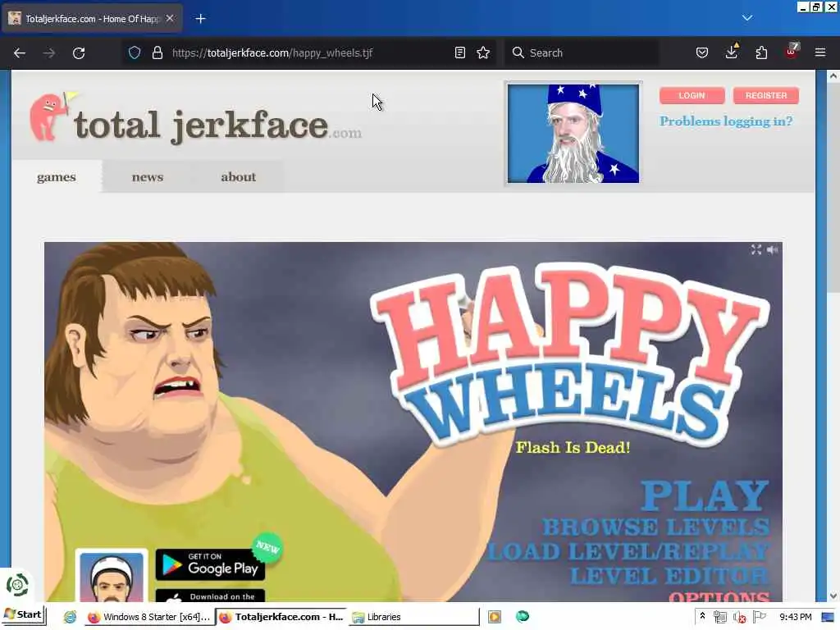The width and height of the screenshot is (840, 630).
Task: Open a new tab with plus button
Action: [x=200, y=19]
